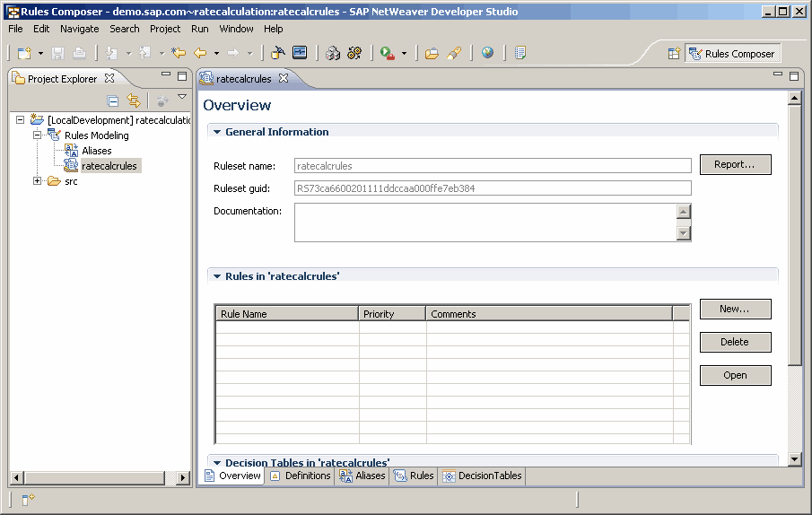This screenshot has height=515, width=812.
Task: Collapse the Rules in 'ratecalcrules' section
Action: pos(217,277)
